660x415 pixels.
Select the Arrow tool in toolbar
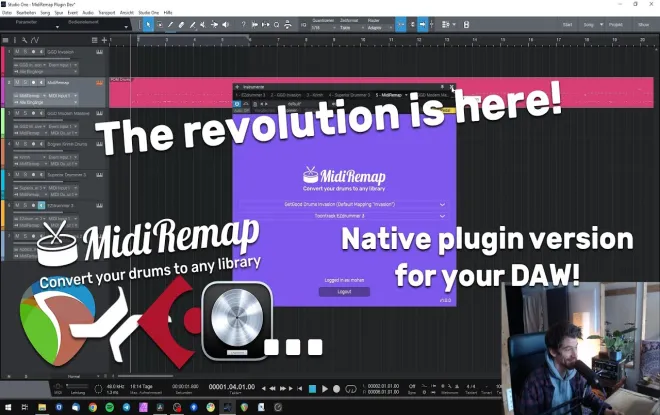click(x=148, y=25)
